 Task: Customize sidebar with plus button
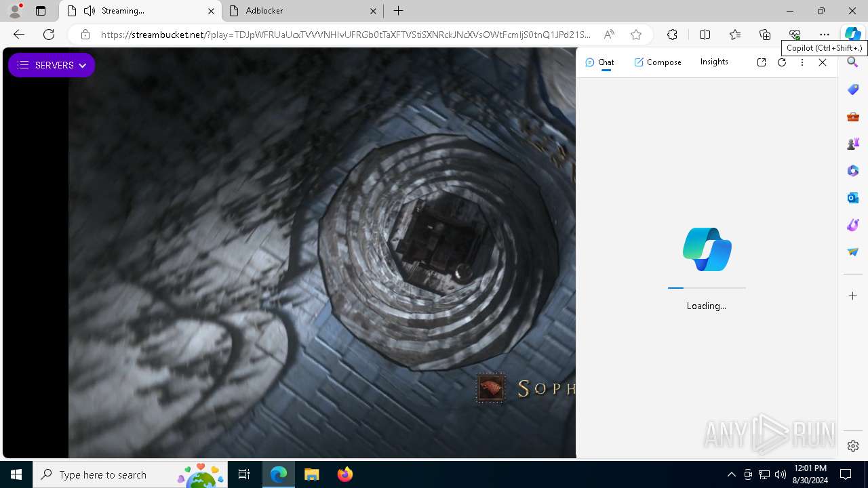pos(853,296)
